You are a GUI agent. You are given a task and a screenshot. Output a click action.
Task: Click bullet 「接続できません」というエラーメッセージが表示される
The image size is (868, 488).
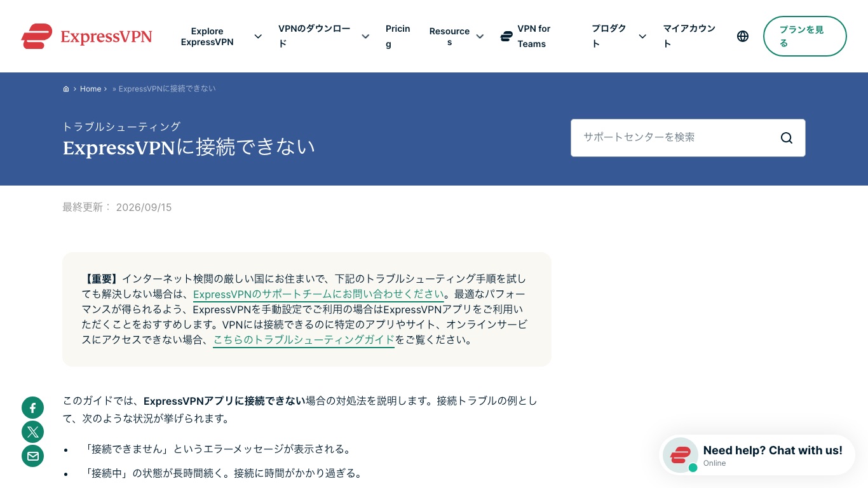[x=217, y=449]
